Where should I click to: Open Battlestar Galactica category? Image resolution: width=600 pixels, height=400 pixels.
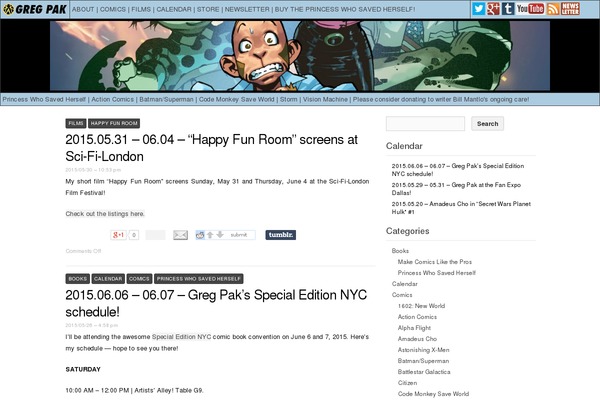(424, 372)
